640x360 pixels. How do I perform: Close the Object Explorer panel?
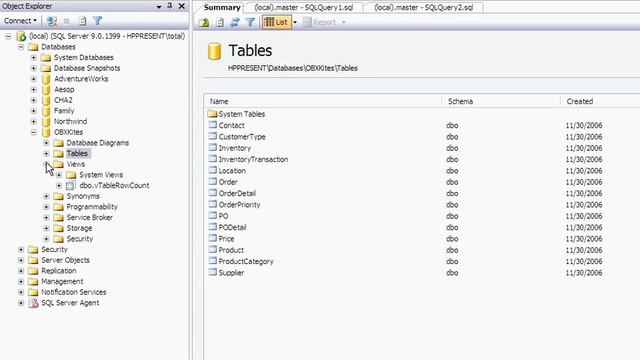(182, 6)
